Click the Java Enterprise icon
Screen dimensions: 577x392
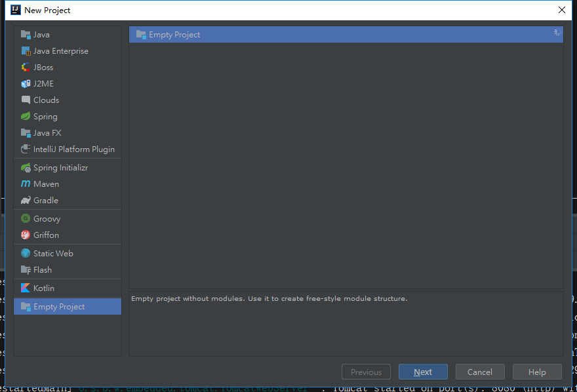pos(26,51)
